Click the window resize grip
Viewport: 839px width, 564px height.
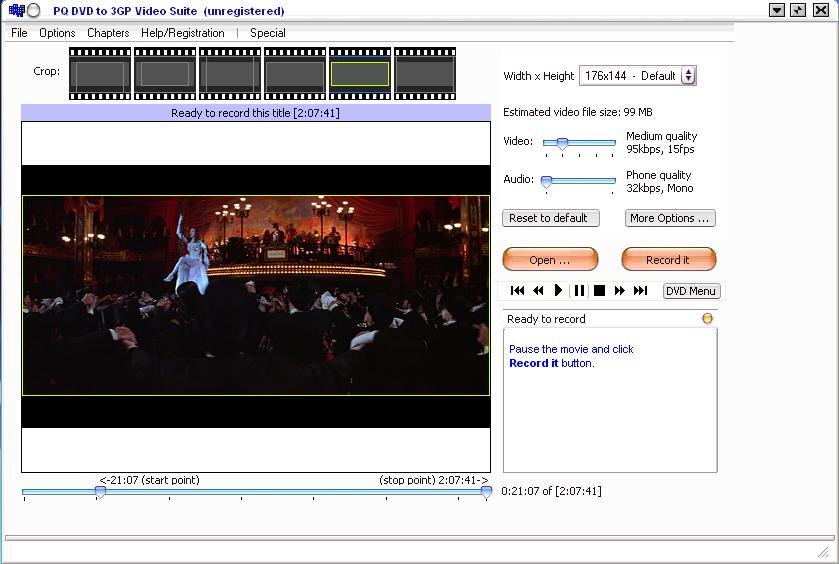coord(823,552)
